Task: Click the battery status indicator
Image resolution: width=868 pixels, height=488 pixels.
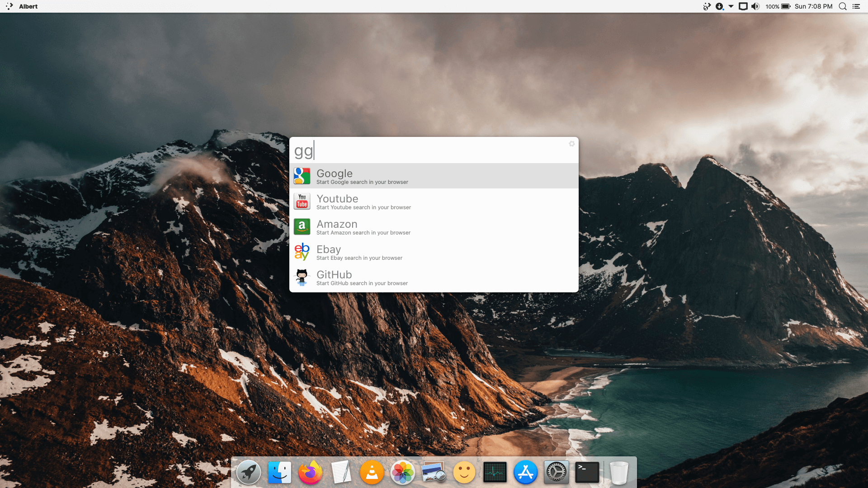Action: pos(785,6)
